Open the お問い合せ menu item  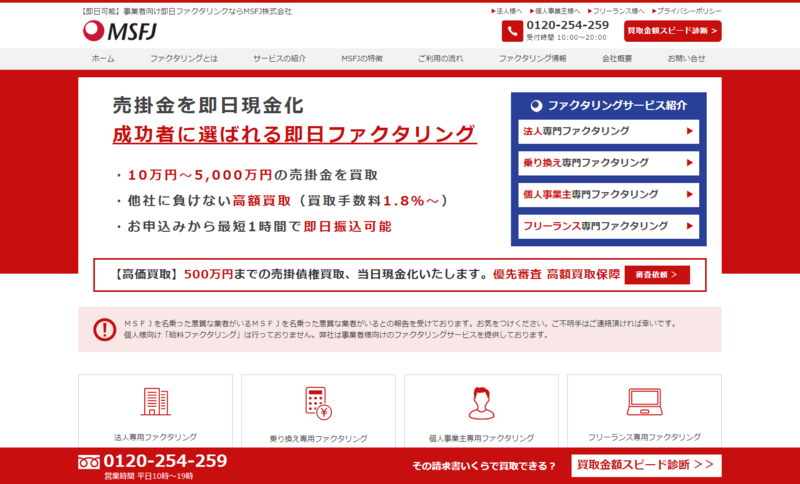pyautogui.click(x=686, y=59)
